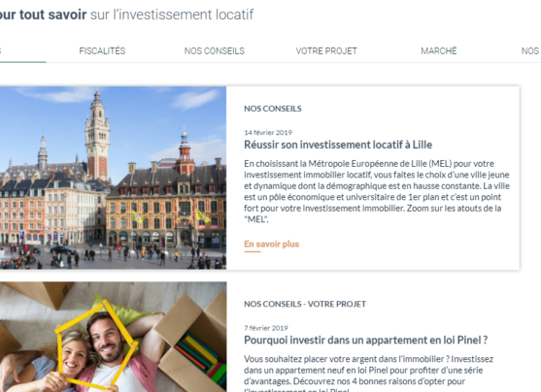Open article Réussir son investissement locatif à Lille
Image resolution: width=541 pixels, height=392 pixels.
[x=338, y=145]
